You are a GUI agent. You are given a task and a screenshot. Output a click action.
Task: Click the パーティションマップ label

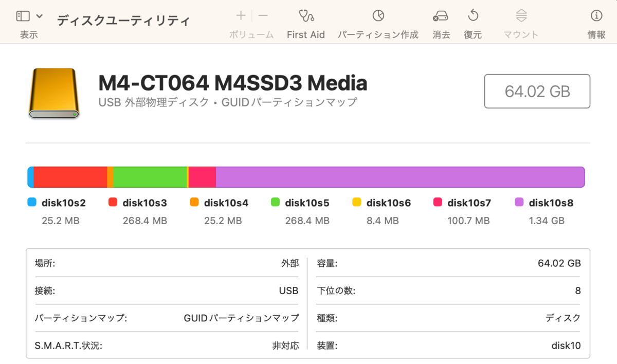[x=81, y=318]
